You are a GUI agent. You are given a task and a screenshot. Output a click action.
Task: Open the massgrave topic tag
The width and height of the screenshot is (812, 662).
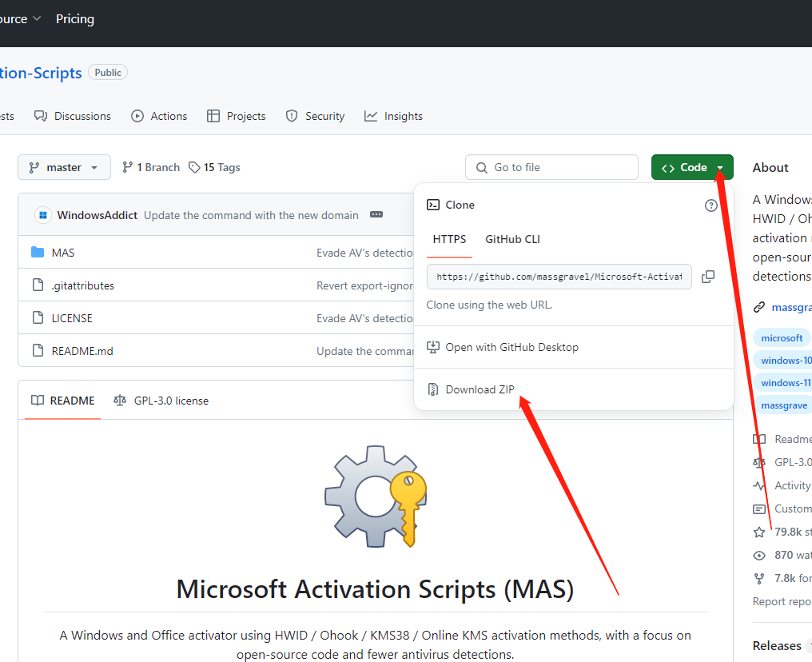pyautogui.click(x=783, y=405)
